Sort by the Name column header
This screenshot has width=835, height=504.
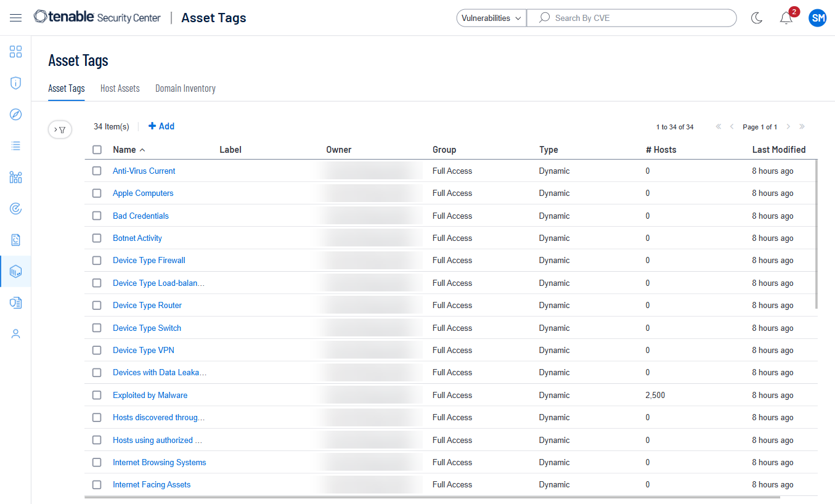pos(129,150)
